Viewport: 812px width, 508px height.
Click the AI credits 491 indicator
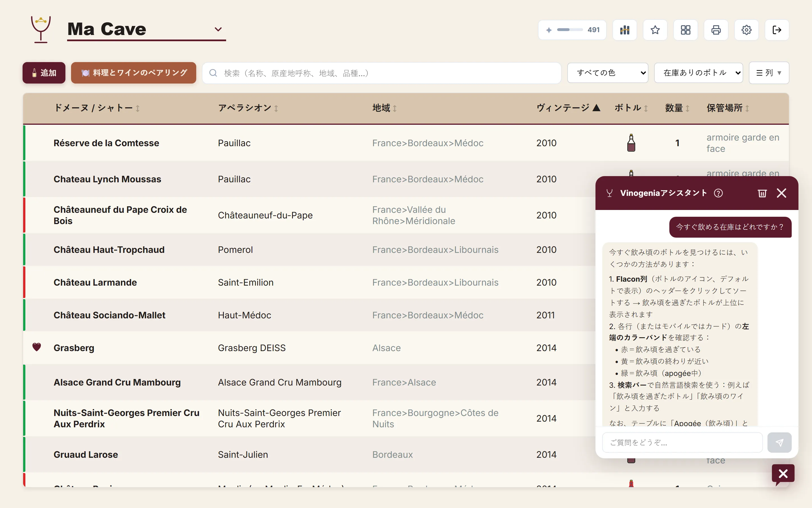click(572, 30)
